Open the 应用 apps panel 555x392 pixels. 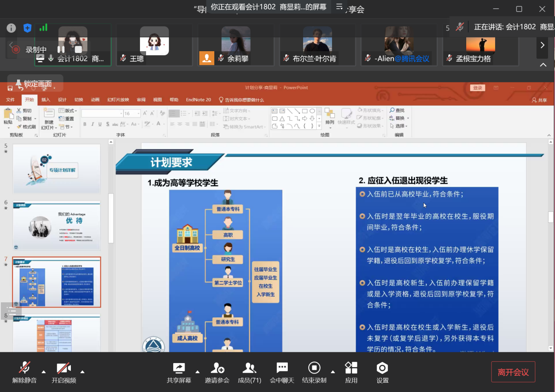coord(351,372)
